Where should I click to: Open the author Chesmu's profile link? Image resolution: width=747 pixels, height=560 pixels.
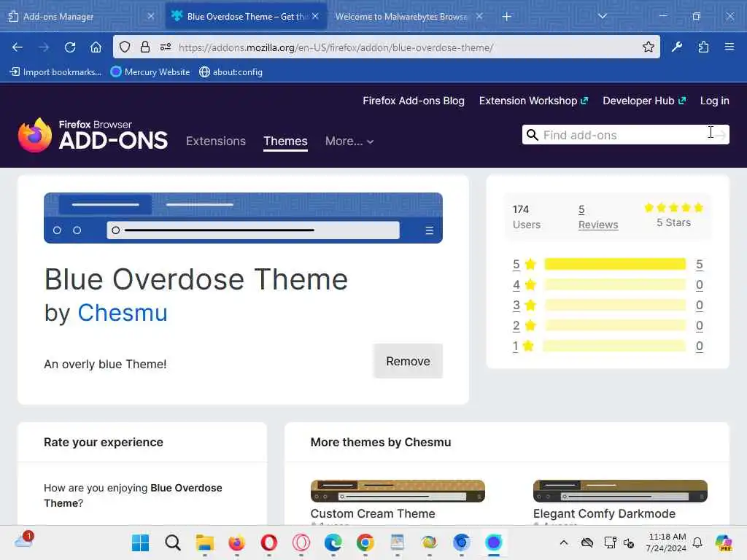tap(123, 313)
